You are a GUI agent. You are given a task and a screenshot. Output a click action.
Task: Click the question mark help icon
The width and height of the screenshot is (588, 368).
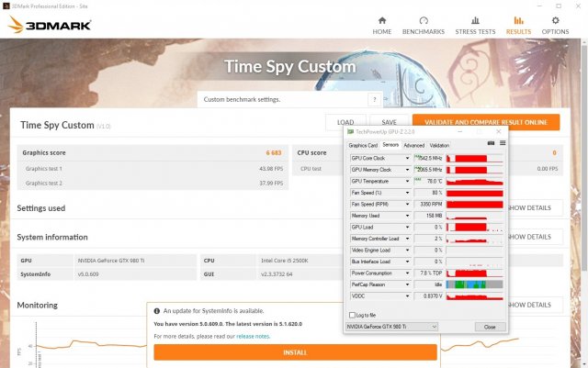point(374,99)
